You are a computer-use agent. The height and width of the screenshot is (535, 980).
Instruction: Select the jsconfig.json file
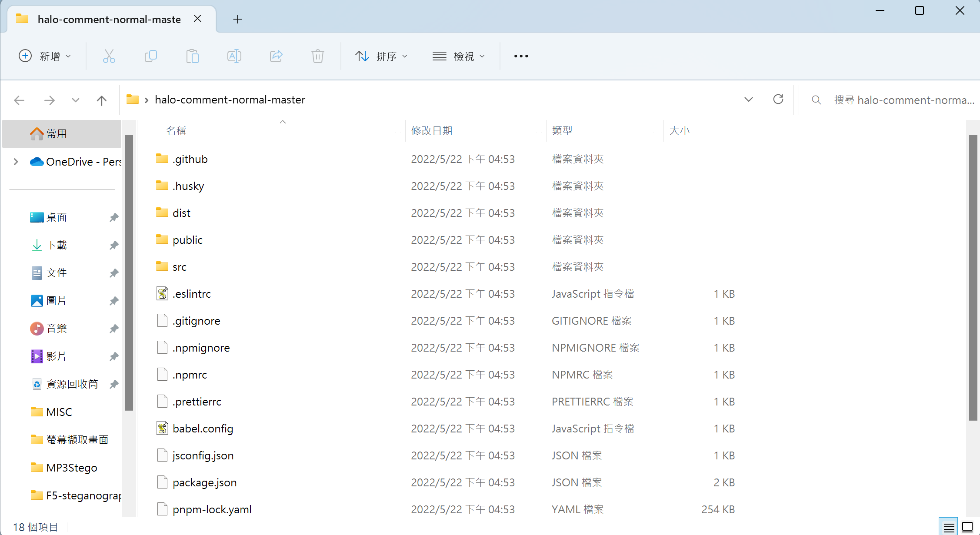[448, 455]
